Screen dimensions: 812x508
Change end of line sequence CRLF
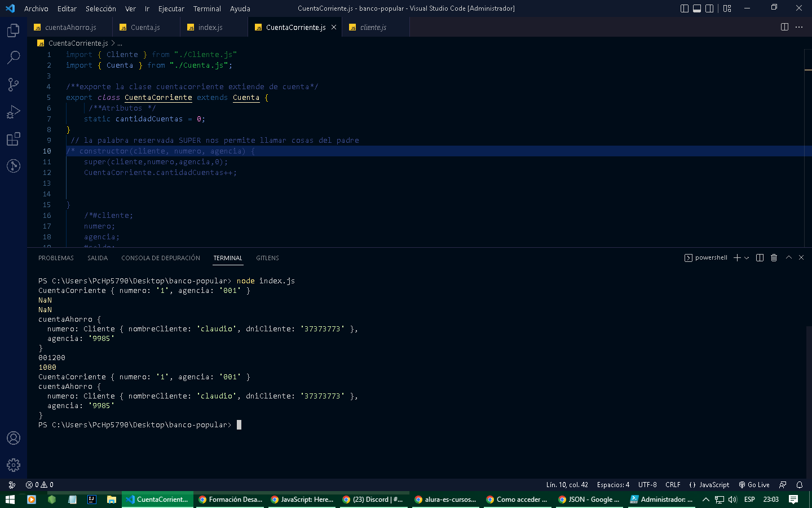673,485
